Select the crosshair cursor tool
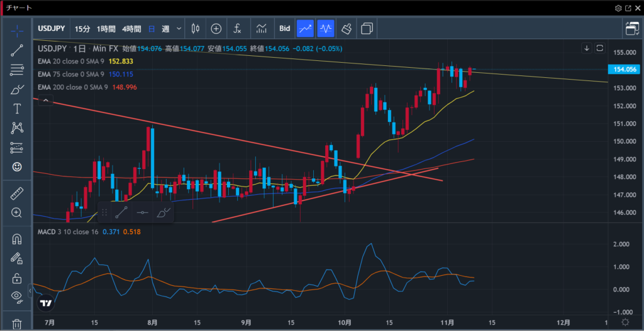This screenshot has height=331, width=644. click(17, 30)
